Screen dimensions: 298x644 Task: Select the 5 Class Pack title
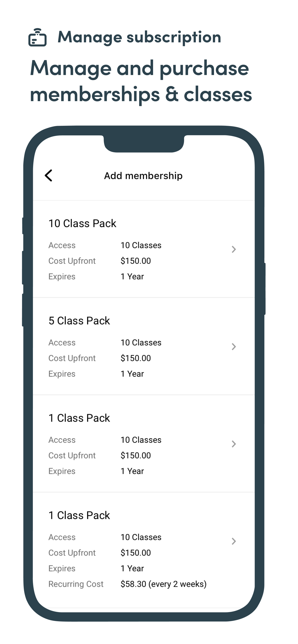point(79,321)
